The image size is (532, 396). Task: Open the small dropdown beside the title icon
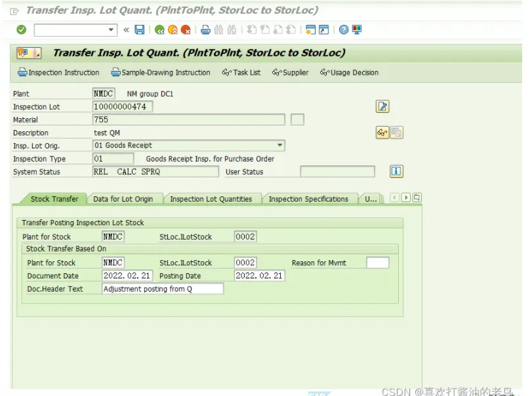click(x=37, y=53)
